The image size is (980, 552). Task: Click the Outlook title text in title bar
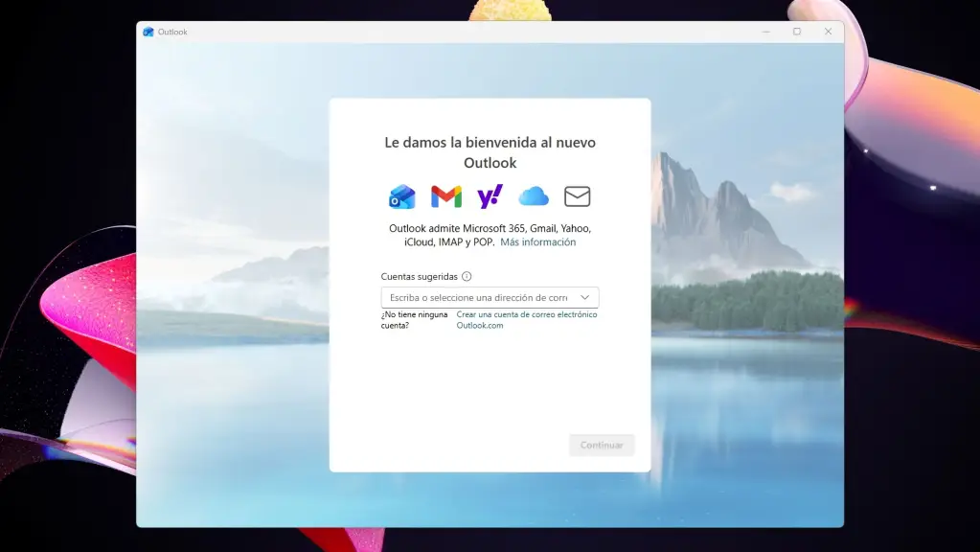172,32
